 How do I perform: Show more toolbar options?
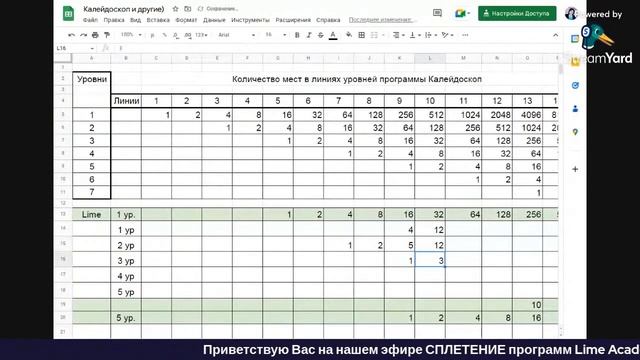[x=465, y=35]
